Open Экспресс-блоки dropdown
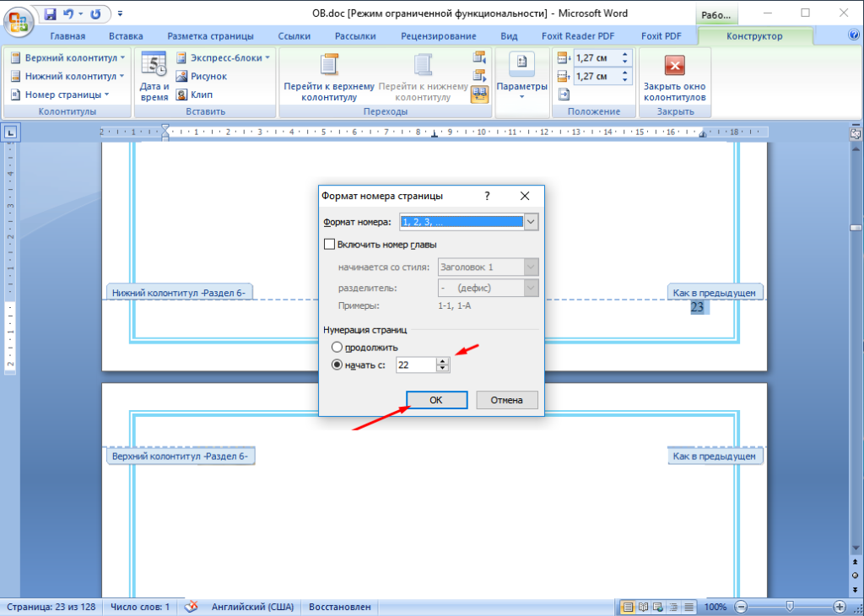 pyautogui.click(x=224, y=58)
